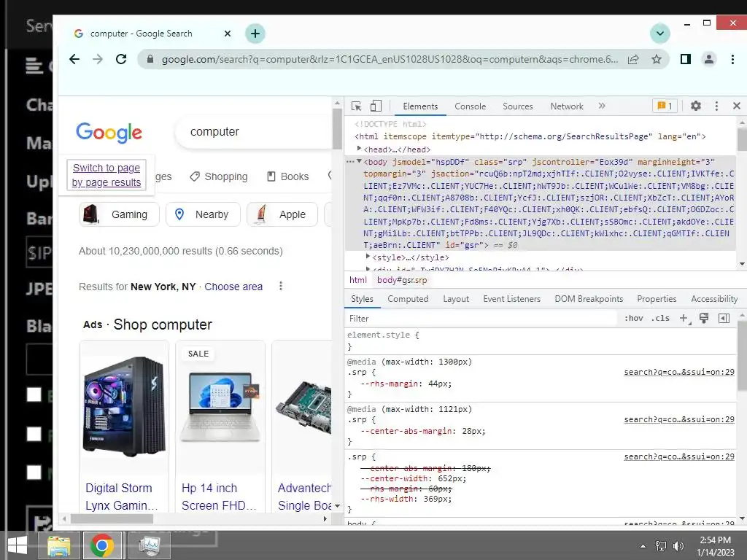Click the Google logo
The height and width of the screenshot is (560, 747).
109,132
